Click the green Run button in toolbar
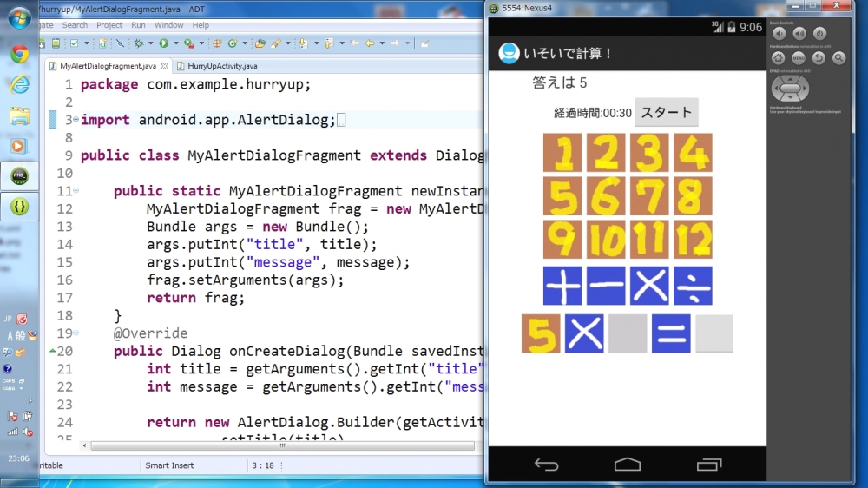The width and height of the screenshot is (868, 488). coord(163,43)
